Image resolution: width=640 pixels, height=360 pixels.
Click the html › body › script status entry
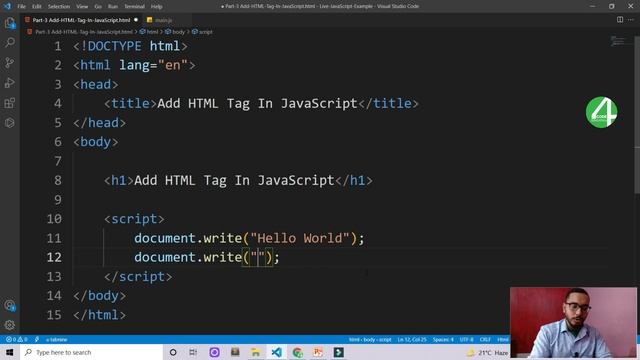click(370, 340)
